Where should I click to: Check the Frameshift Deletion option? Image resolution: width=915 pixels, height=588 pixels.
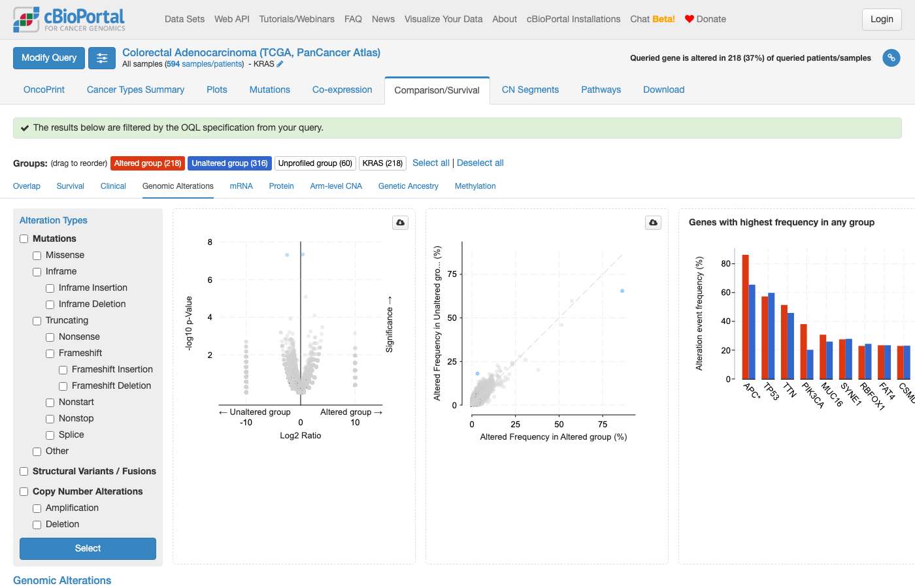[63, 386]
